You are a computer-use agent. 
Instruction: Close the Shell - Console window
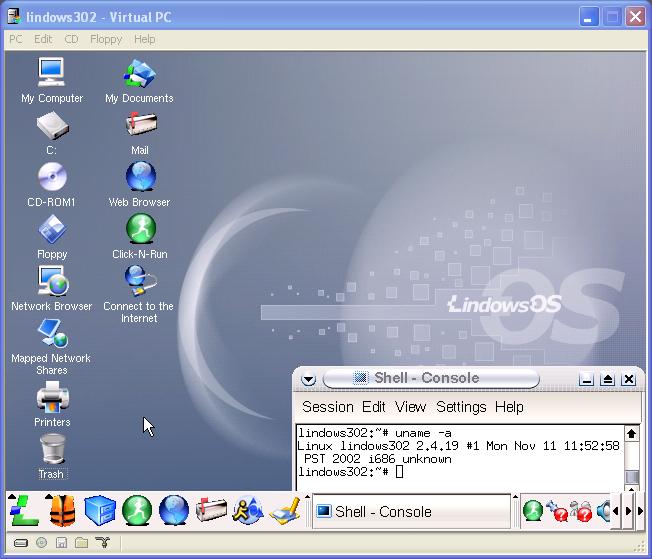tap(629, 379)
